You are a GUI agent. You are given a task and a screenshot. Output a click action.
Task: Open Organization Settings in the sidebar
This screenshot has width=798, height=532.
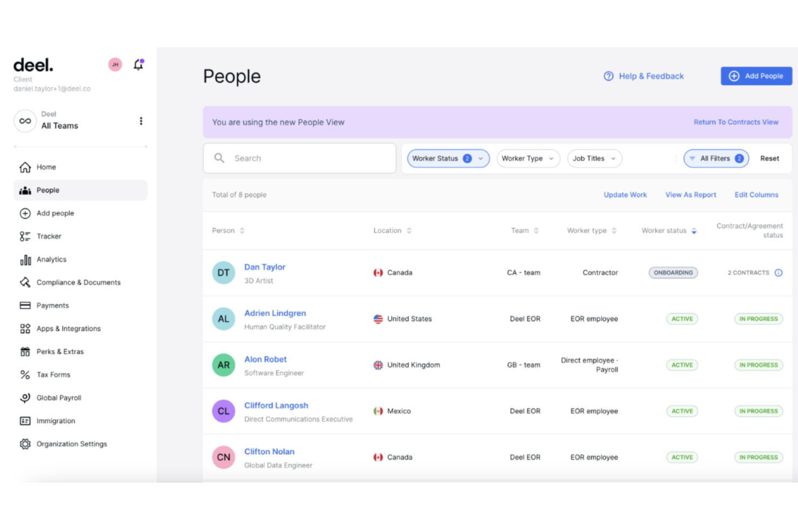click(x=80, y=444)
